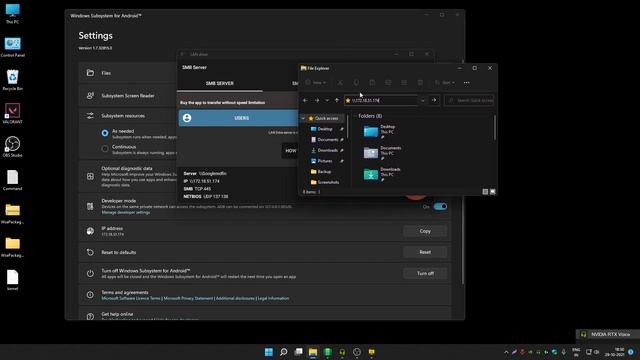Click the File Explorer vertical scrollbar

495,127
